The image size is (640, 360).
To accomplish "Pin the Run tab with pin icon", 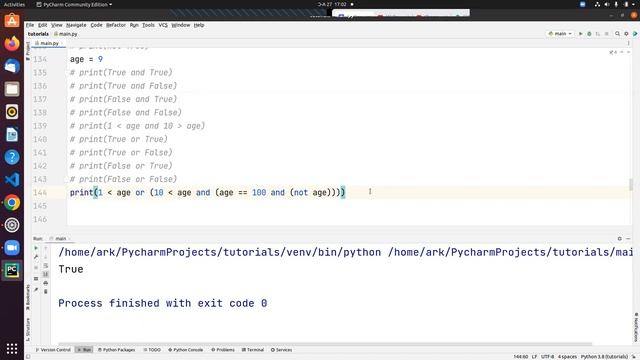I will [x=36, y=289].
